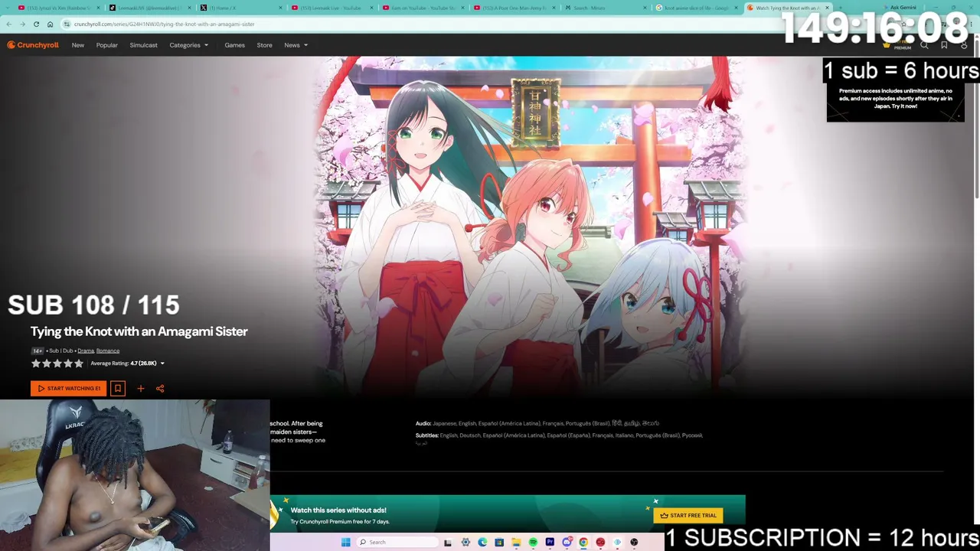980x551 pixels.
Task: Click the browser address bar URL
Action: point(164,24)
